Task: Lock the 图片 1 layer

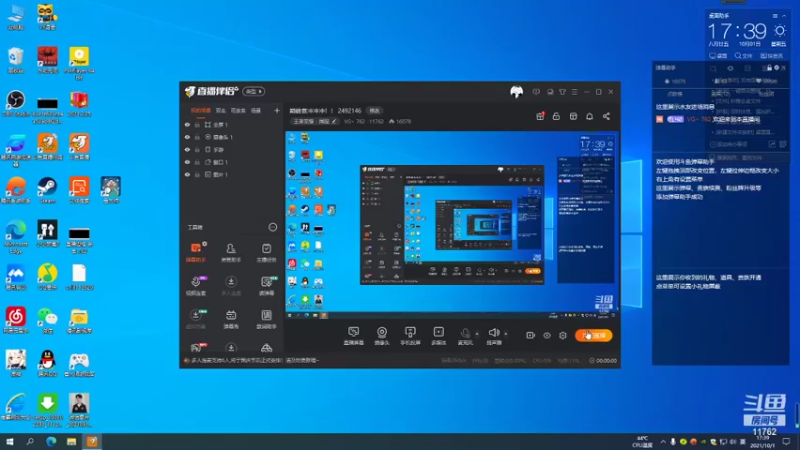Action: tap(197, 174)
